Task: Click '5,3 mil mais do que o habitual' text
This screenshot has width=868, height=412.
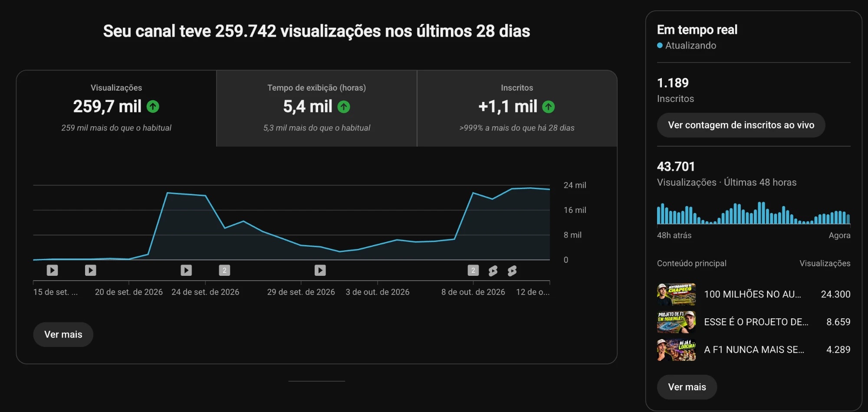Action: click(x=317, y=128)
